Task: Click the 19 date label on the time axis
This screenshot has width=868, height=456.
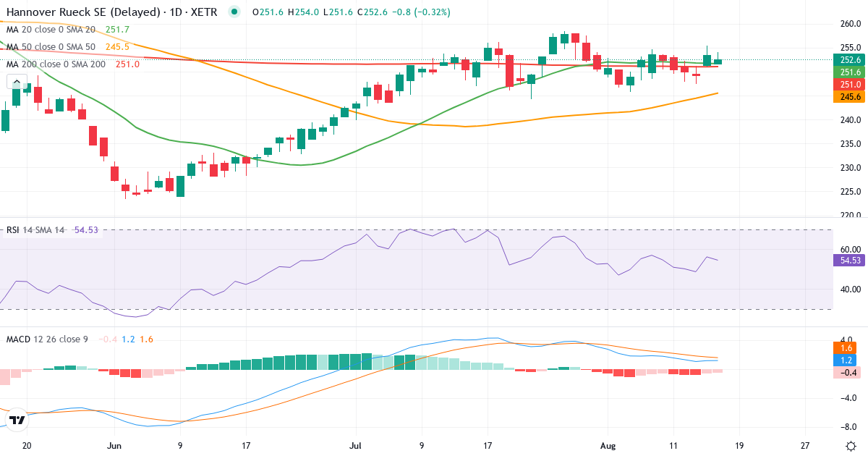Action: 739,447
